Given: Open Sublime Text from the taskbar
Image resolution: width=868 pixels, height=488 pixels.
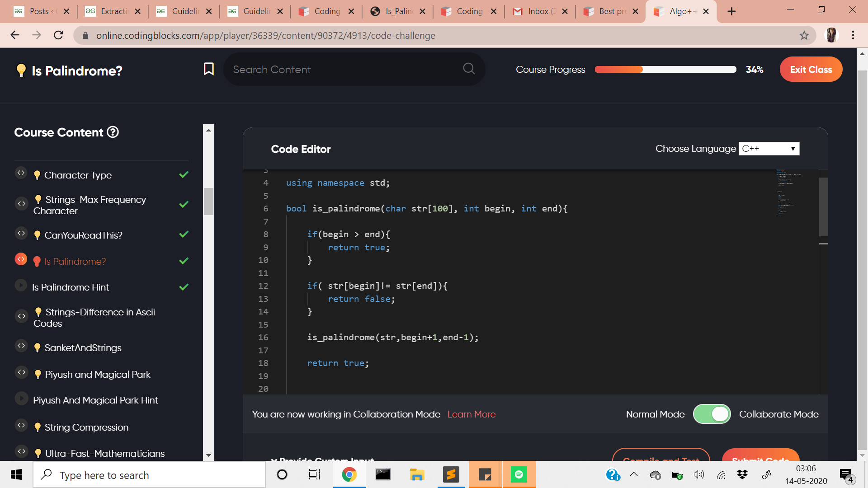Looking at the screenshot, I should pos(451,474).
